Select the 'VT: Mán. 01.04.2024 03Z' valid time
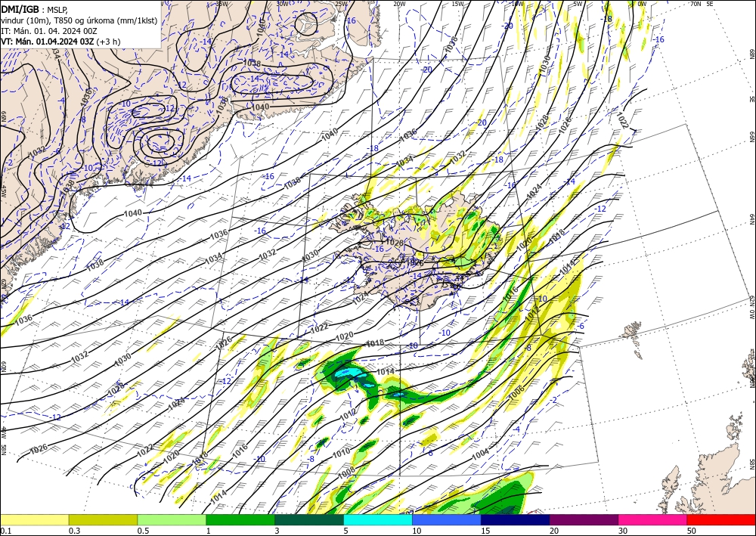Screen dimensions: 756x536 pos(47,42)
